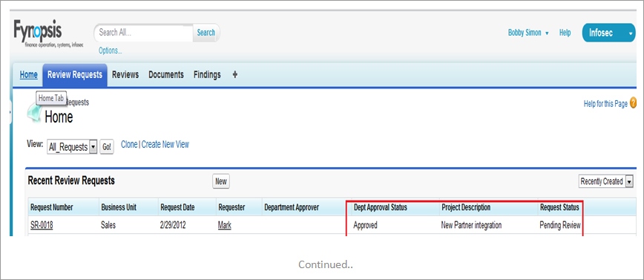Click the New button
Viewport: 644px width, 280px height.
coord(221,181)
